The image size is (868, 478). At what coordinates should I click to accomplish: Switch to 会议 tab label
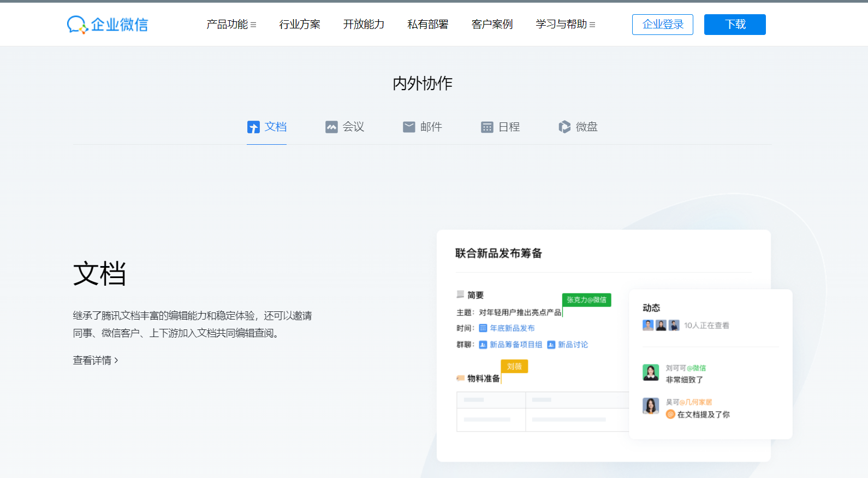click(353, 127)
